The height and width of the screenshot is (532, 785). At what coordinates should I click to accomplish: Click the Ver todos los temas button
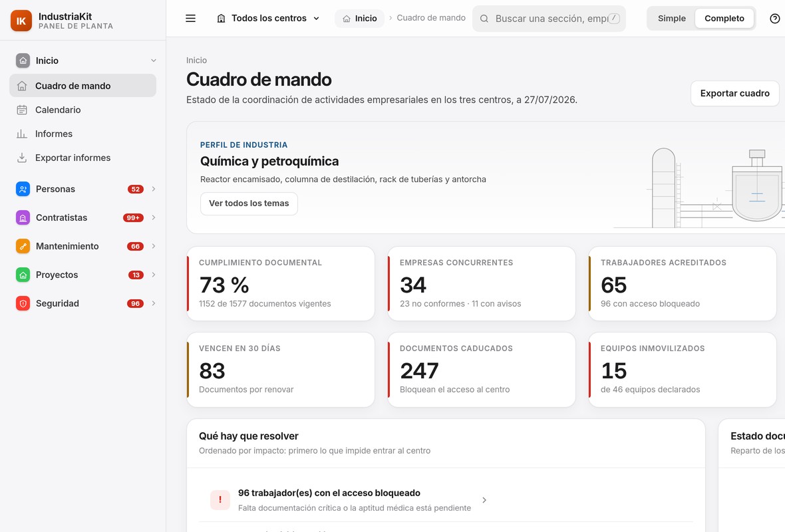249,203
